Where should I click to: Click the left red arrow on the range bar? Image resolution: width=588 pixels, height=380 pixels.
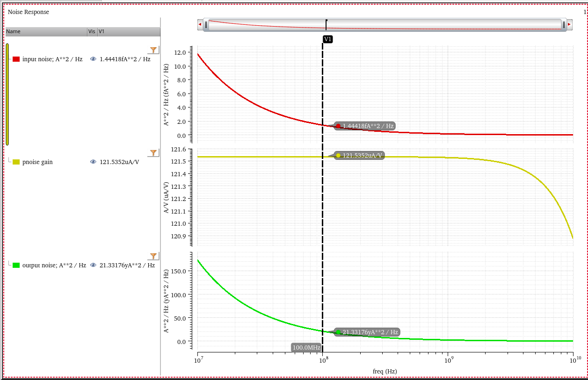(x=200, y=25)
